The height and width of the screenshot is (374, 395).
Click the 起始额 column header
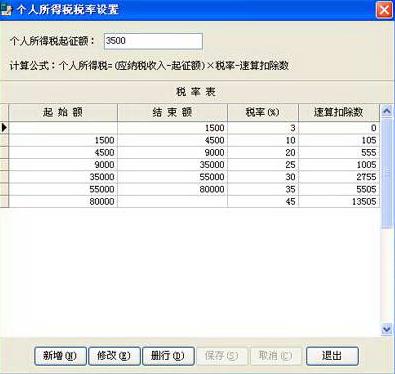(63, 112)
